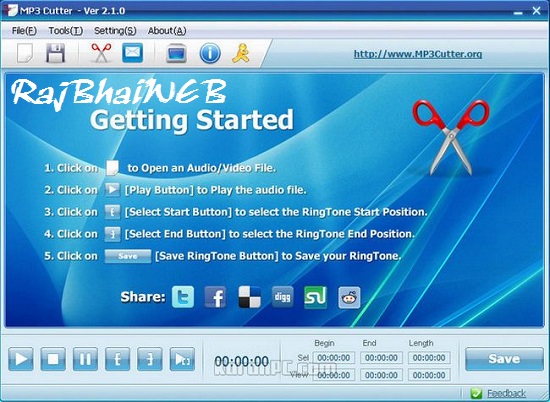The image size is (550, 402).
Task: Click the Select Start bracket button
Action: pos(118,359)
